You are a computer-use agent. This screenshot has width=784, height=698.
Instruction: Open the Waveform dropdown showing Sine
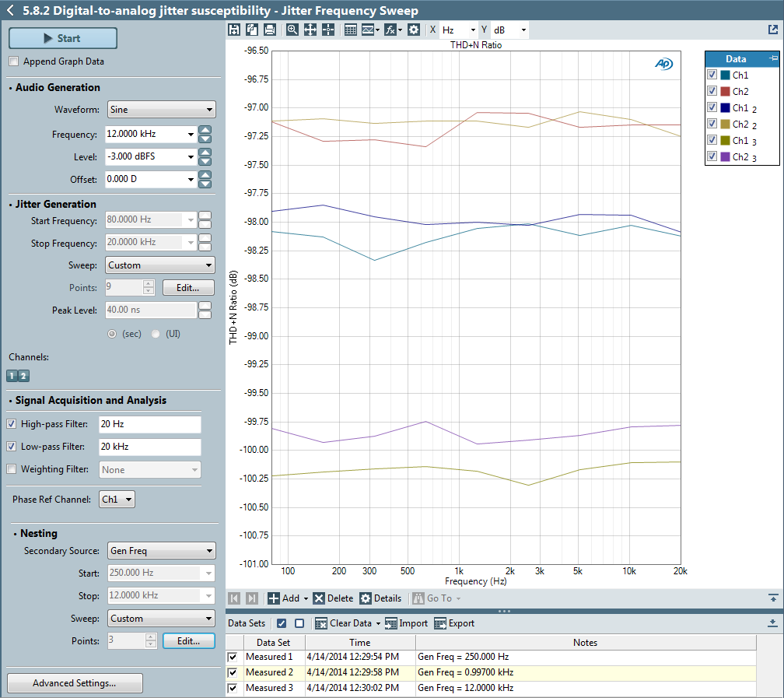[x=161, y=110]
